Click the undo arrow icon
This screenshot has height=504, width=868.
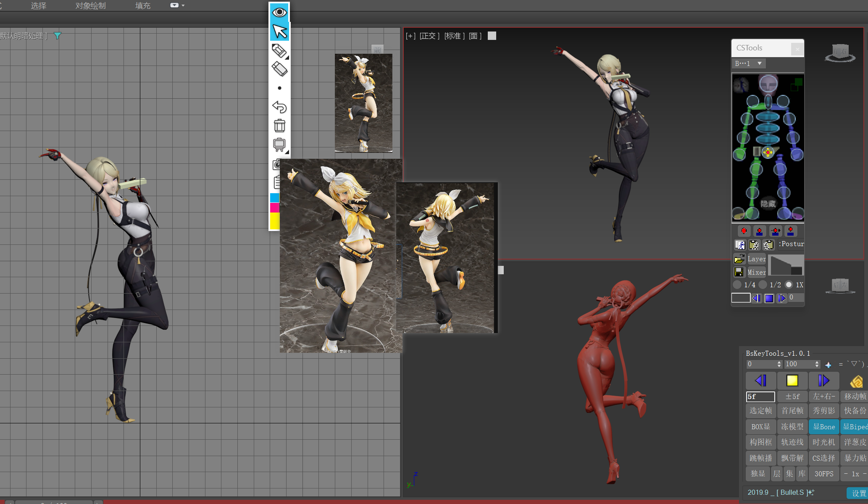pos(279,107)
